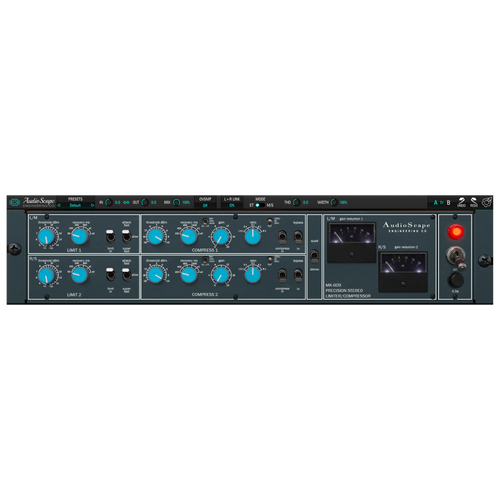Click the LIMIT 2 threshold knob
Screen dimensions: 500x500
(x=46, y=275)
